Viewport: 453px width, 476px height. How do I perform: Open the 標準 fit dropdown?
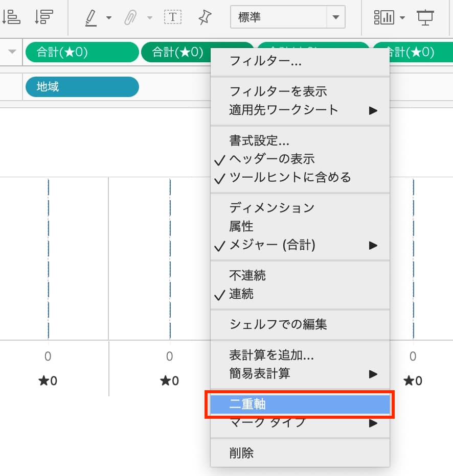335,17
